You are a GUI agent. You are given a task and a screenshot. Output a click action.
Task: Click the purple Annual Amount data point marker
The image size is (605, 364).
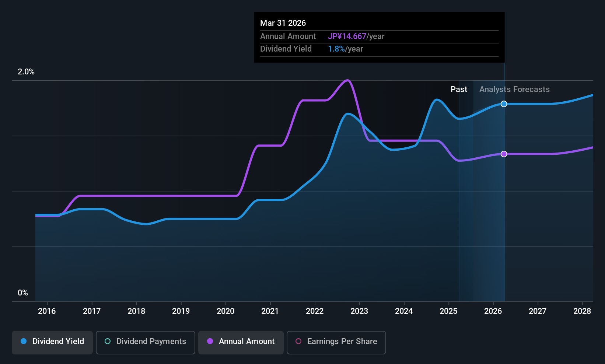pyautogui.click(x=504, y=154)
